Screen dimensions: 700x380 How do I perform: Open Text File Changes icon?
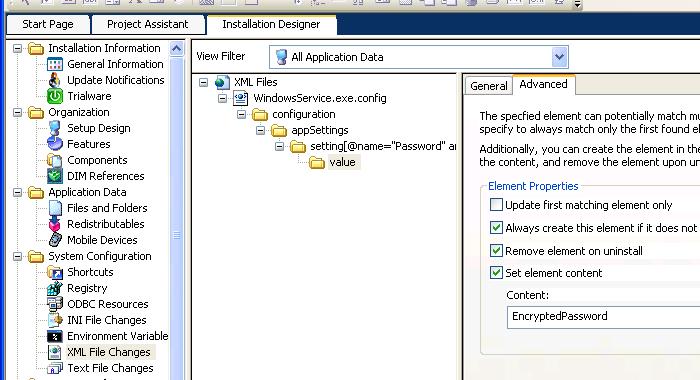coord(55,368)
